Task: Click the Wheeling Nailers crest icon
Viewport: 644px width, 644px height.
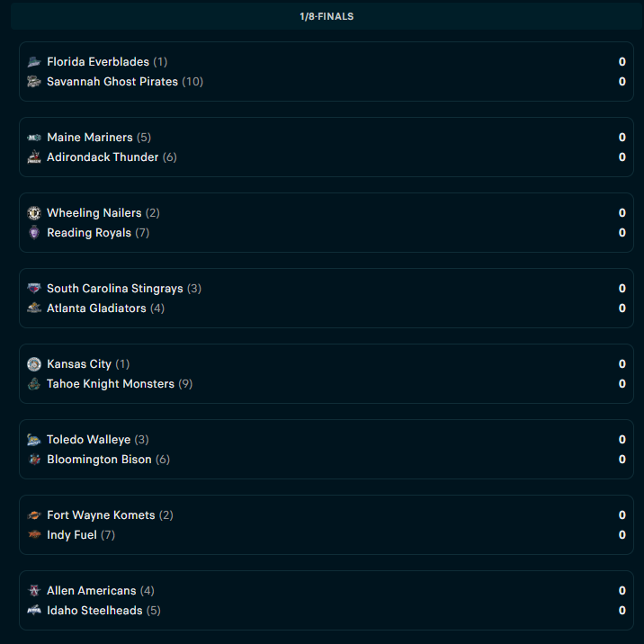Action: [x=34, y=213]
